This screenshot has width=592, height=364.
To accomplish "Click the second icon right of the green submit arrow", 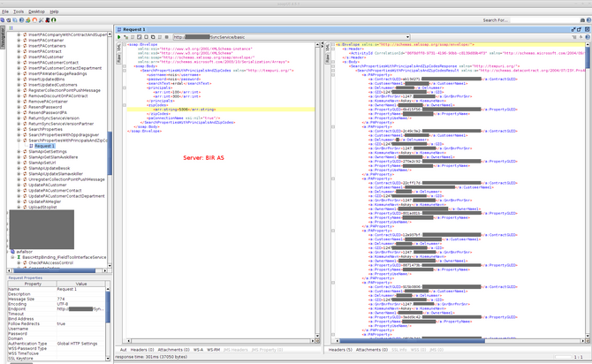I will 133,37.
